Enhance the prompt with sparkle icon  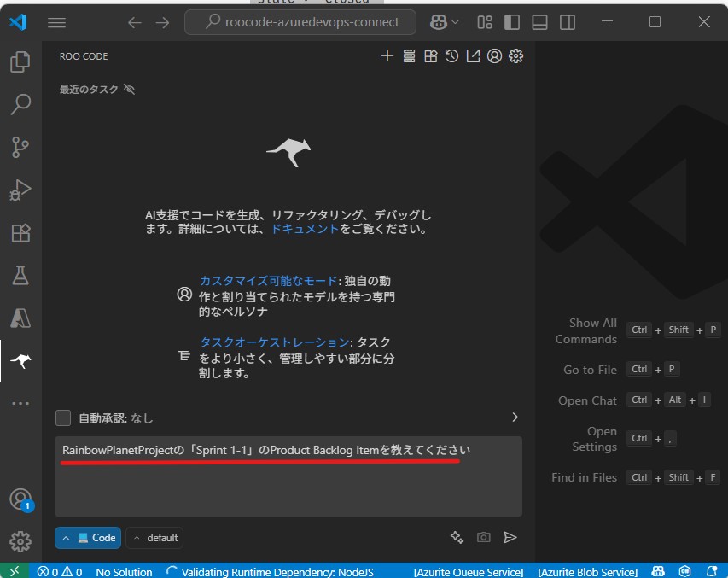click(x=457, y=538)
